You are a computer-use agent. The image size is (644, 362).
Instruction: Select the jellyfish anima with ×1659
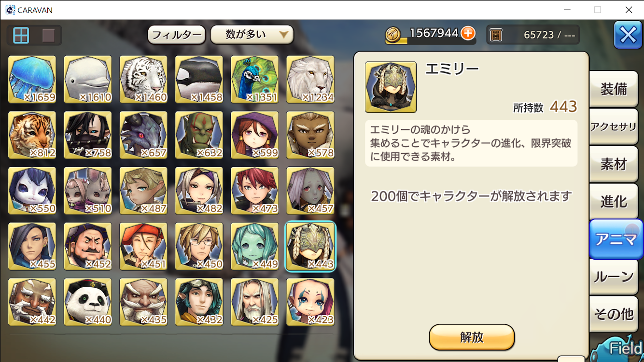coord(32,80)
